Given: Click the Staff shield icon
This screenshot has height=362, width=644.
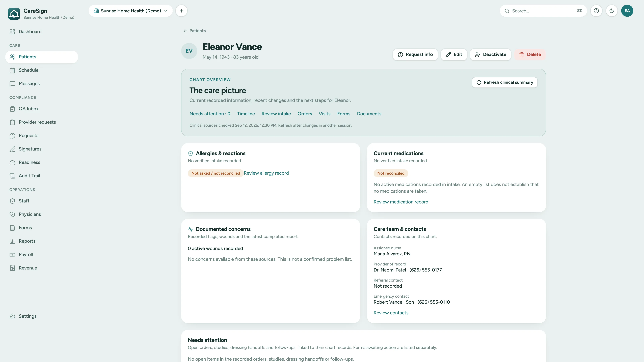Looking at the screenshot, I should tap(12, 201).
